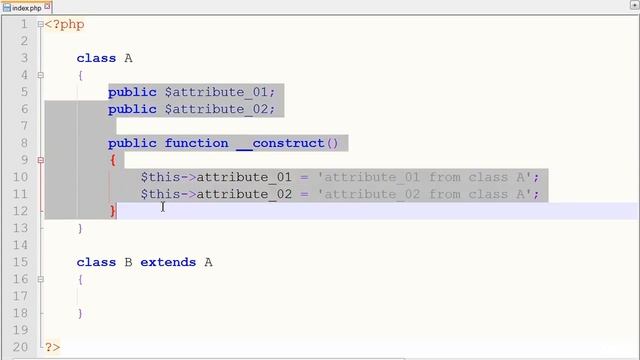Image resolution: width=640 pixels, height=360 pixels.
Task: Click the red closing brace on line 12
Action: 113,211
